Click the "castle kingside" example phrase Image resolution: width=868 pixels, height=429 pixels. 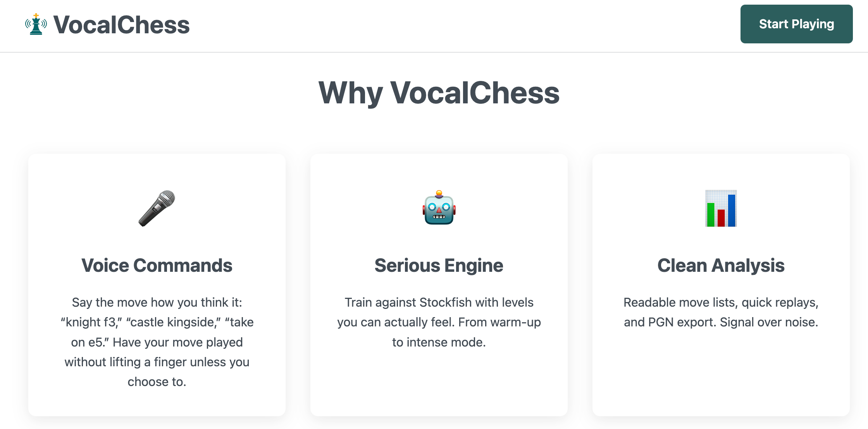coord(173,322)
